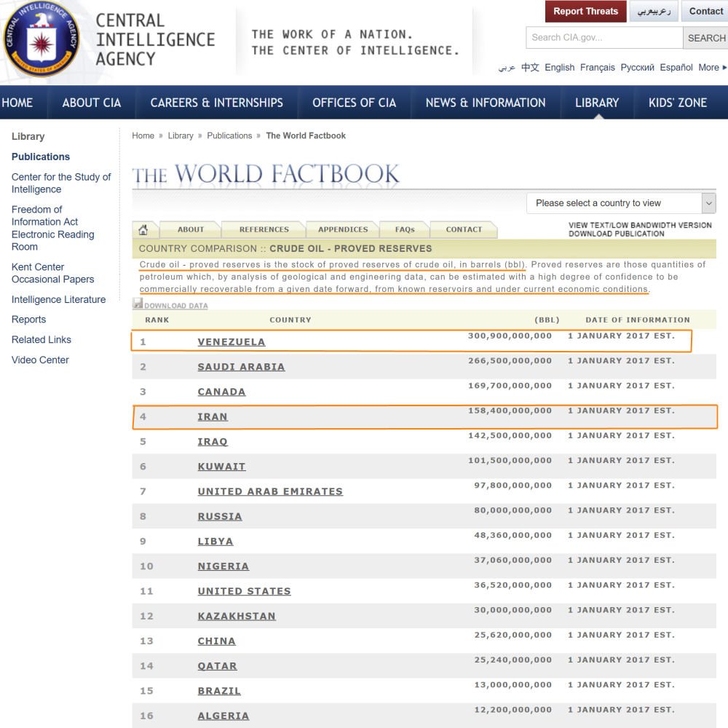The height and width of the screenshot is (728, 728).
Task: Click Download Publication link
Action: tap(616, 234)
